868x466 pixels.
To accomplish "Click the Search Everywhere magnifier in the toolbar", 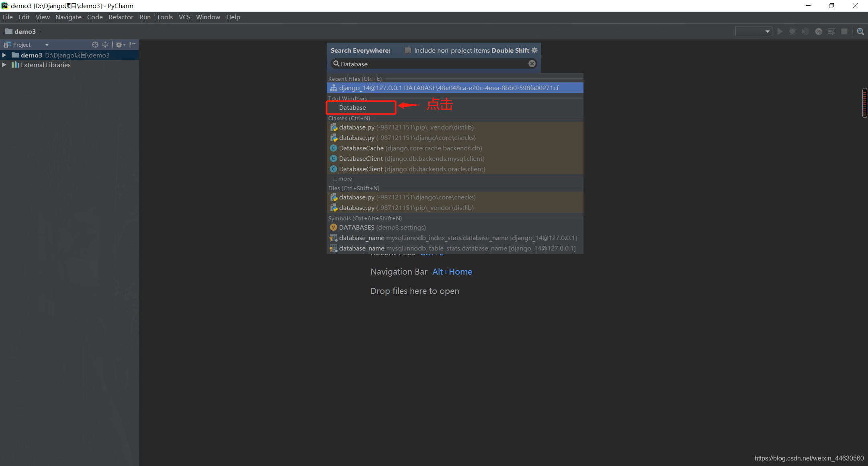I will click(x=860, y=31).
